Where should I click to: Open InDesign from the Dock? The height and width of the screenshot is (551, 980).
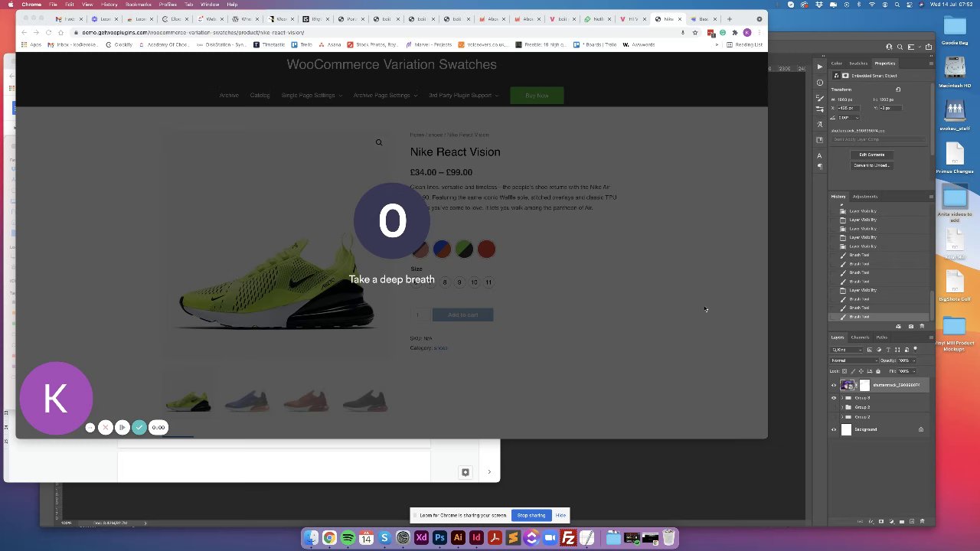[x=476, y=539]
